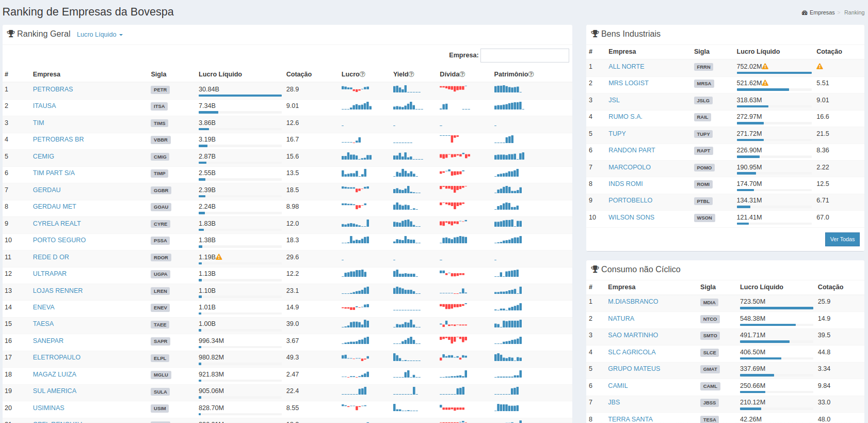Click the ITAUSA Yield sparkline chart
This screenshot has width=868, height=423.
pos(408,106)
